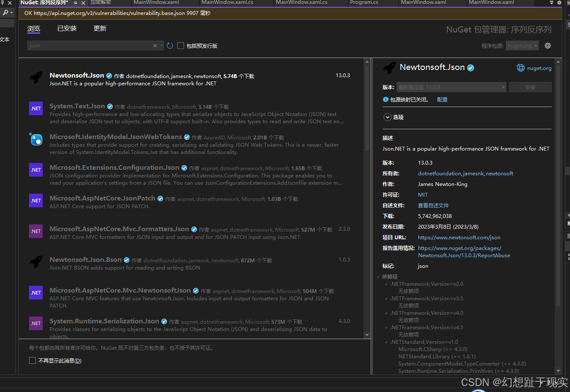The width and height of the screenshot is (570, 392).
Task: Open the search history dropdown arrow
Action: [x=161, y=46]
